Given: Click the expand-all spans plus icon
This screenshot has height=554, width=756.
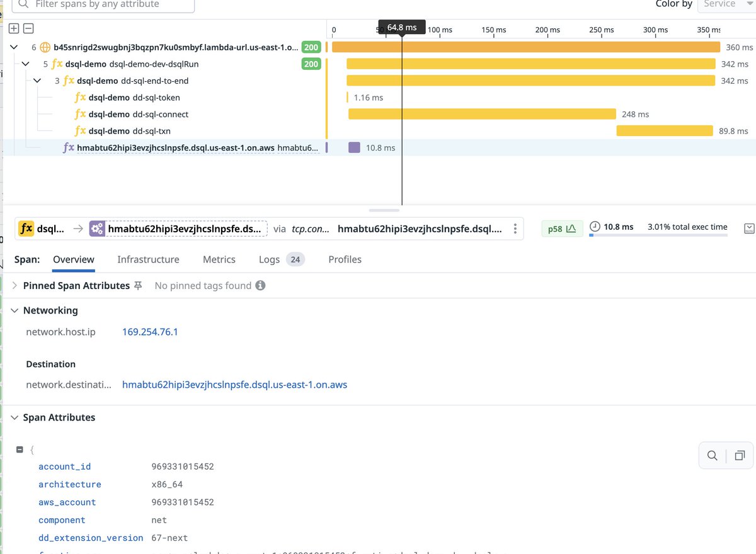Looking at the screenshot, I should 13,28.
